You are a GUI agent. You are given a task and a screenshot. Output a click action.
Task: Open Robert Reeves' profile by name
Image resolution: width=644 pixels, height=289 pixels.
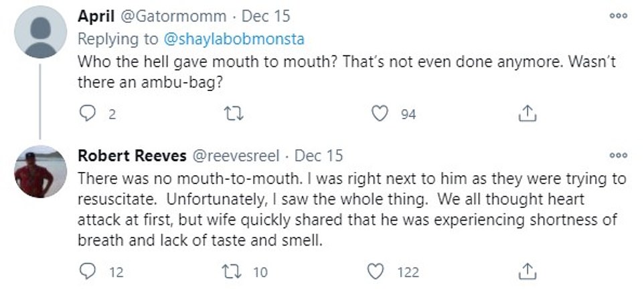[x=132, y=156]
